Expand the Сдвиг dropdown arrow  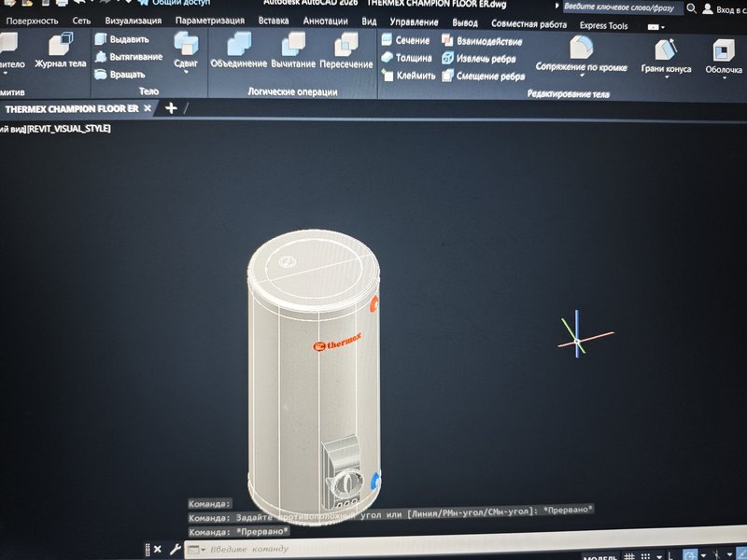[x=186, y=72]
